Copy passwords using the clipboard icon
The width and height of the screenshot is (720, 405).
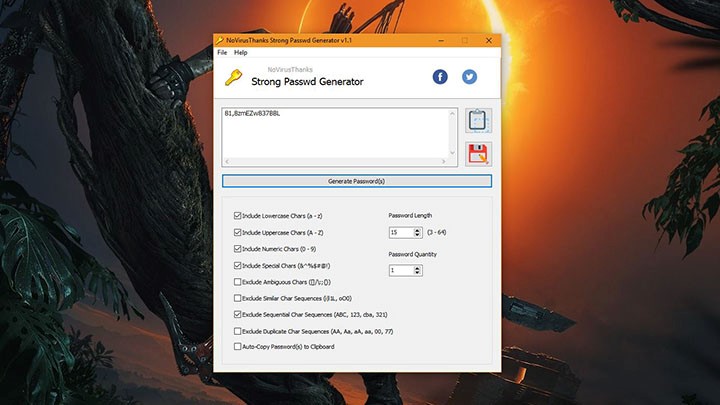[478, 120]
